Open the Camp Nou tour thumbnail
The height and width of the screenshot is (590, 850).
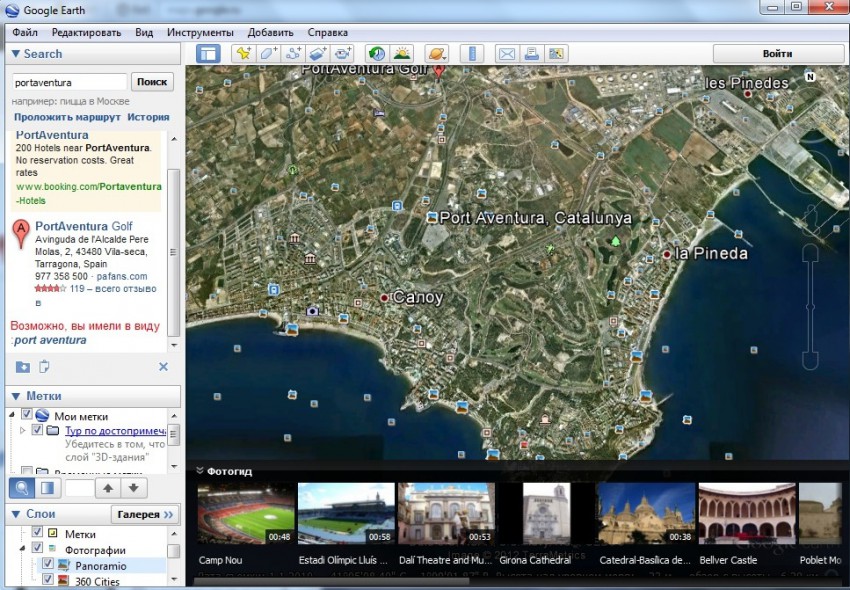pos(246,514)
